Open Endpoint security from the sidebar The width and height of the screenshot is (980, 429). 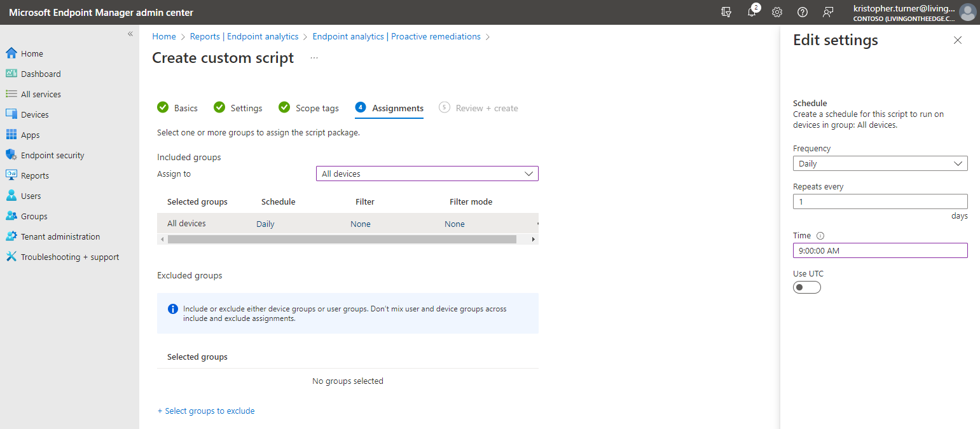click(x=52, y=155)
